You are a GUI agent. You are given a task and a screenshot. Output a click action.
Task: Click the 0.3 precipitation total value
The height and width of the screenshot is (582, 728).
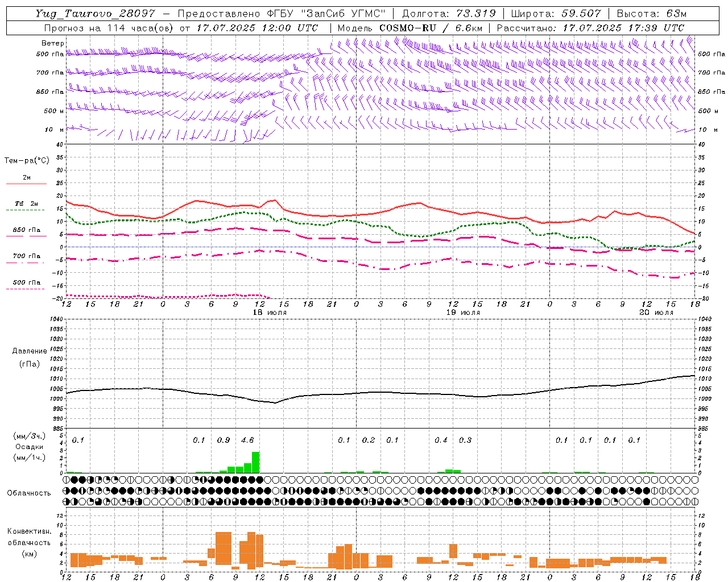[465, 440]
